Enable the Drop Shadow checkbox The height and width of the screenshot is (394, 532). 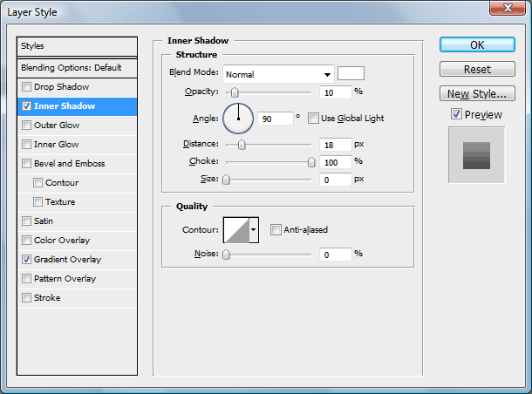(27, 87)
